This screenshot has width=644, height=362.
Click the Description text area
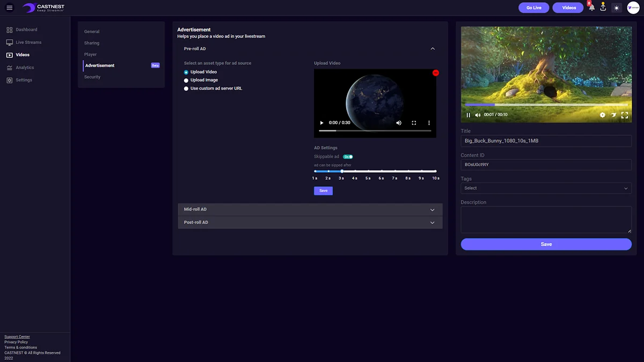point(546,220)
